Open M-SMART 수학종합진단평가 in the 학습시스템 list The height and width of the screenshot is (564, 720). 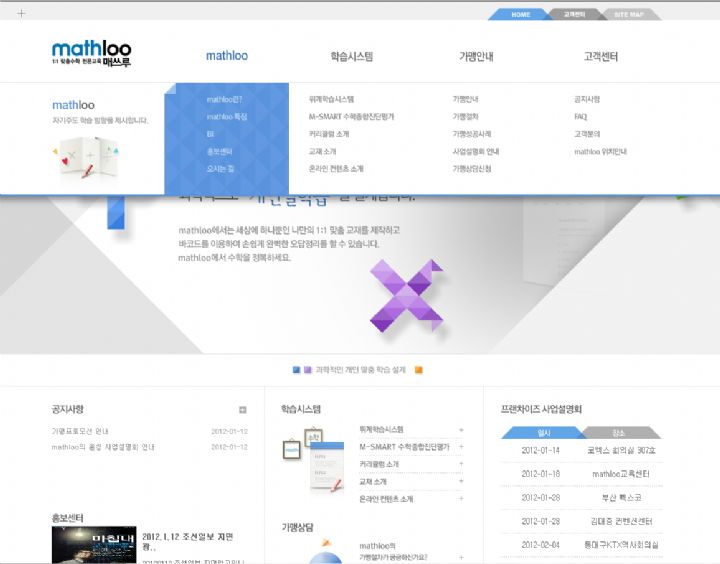click(x=404, y=446)
